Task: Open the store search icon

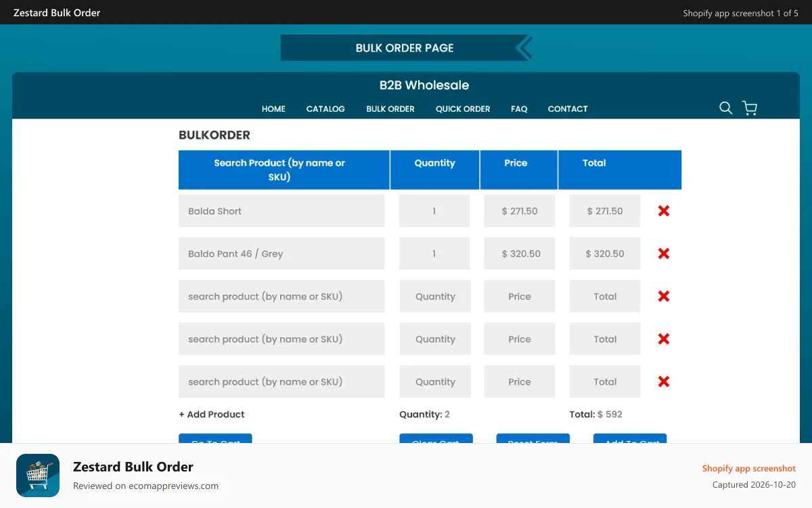Action: (x=725, y=108)
